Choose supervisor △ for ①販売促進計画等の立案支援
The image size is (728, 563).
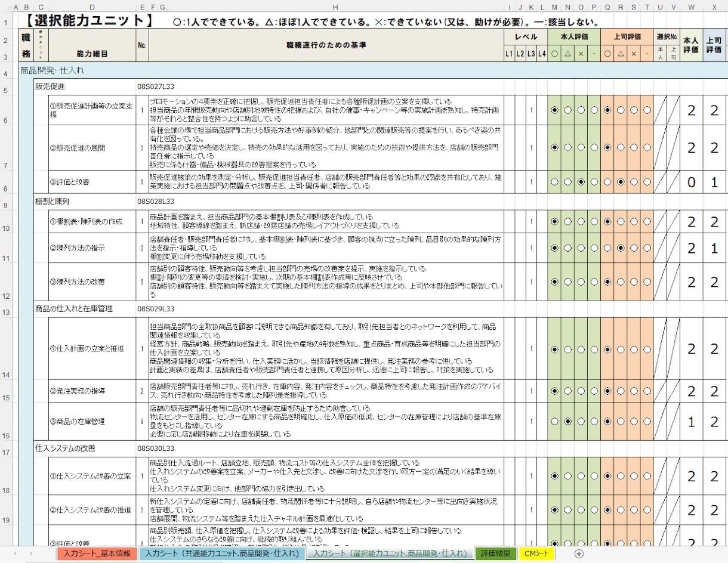621,110
